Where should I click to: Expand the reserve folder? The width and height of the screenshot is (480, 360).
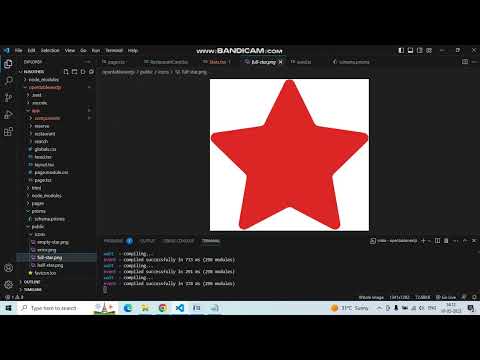42,126
